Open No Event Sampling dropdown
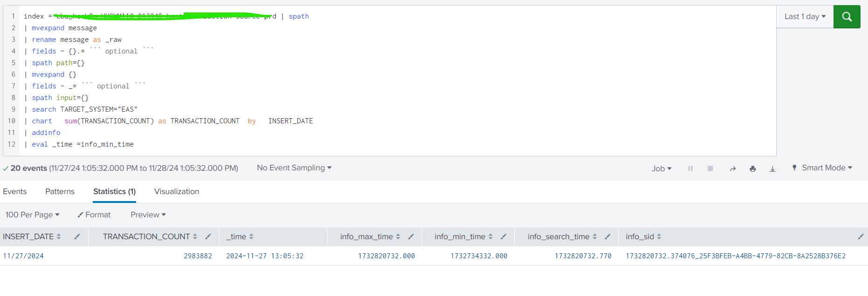 tap(294, 168)
